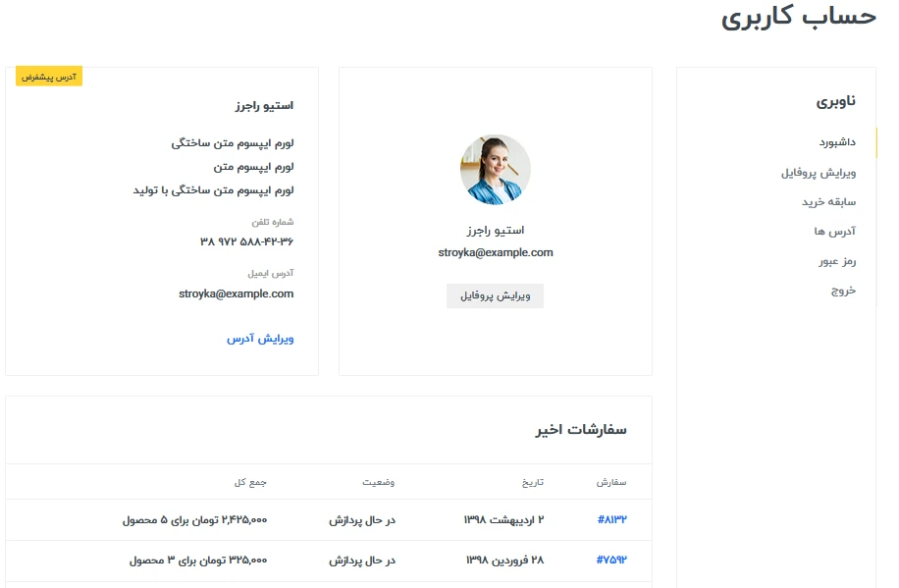This screenshot has width=899, height=588.
Task: Go to آدرس ها in the sidebar
Action: point(835,232)
